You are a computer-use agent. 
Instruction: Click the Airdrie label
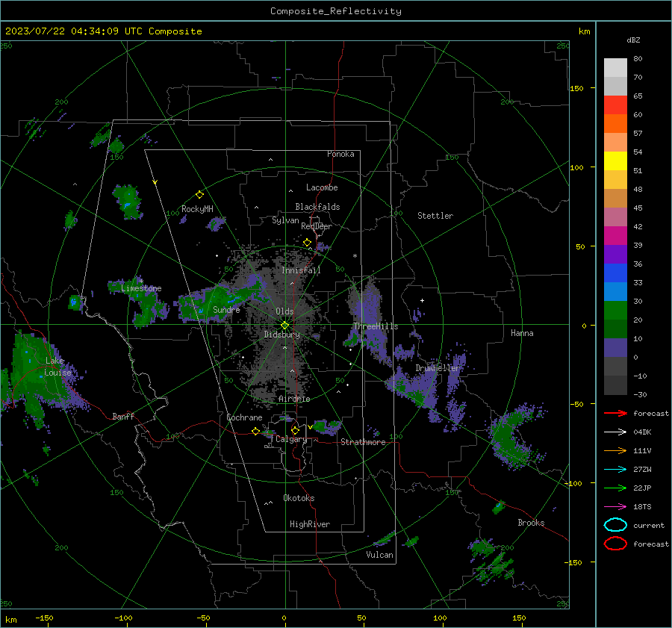[x=294, y=399]
